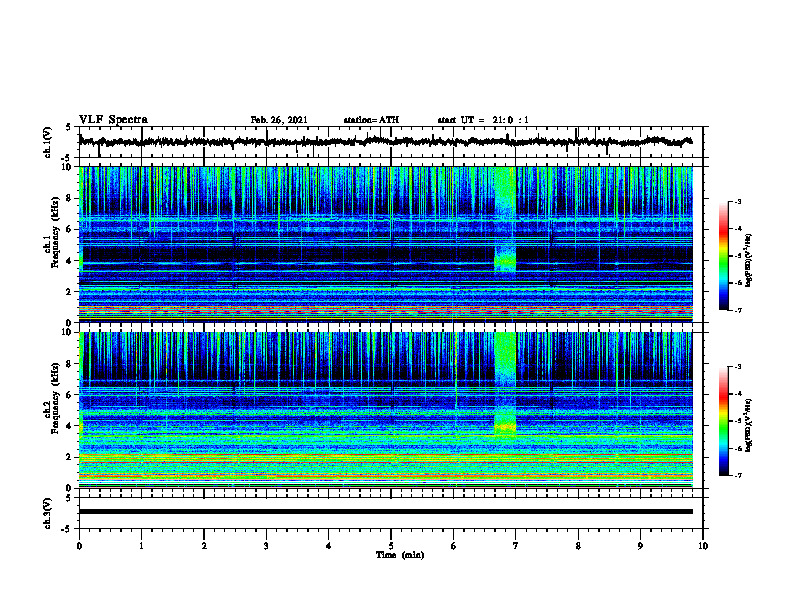Click the "-3" label on the ch.1 colorbar
The height and width of the screenshot is (612, 792).
[x=737, y=201]
